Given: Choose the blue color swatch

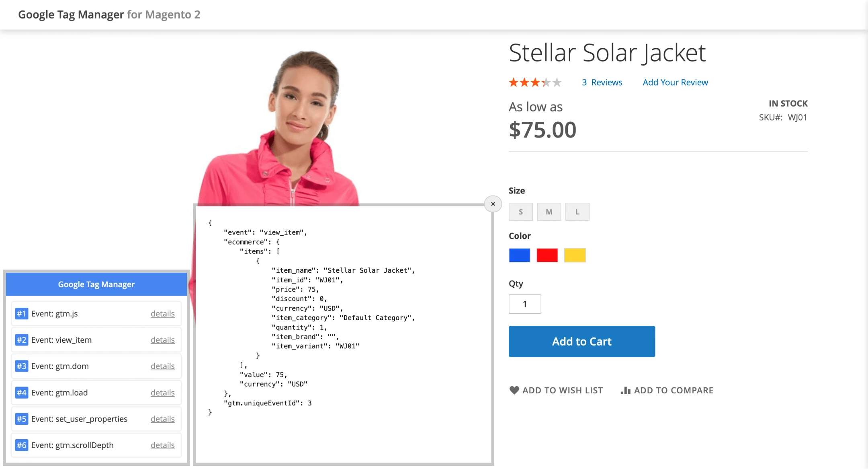Looking at the screenshot, I should [519, 255].
